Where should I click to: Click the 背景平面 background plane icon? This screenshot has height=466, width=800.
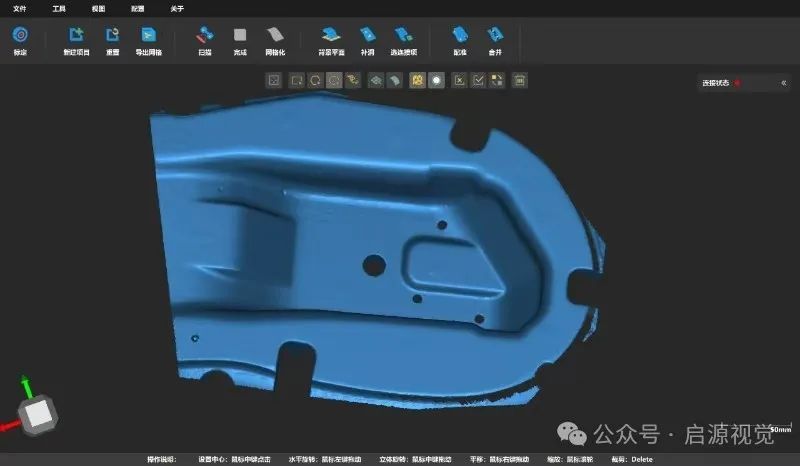coord(332,37)
